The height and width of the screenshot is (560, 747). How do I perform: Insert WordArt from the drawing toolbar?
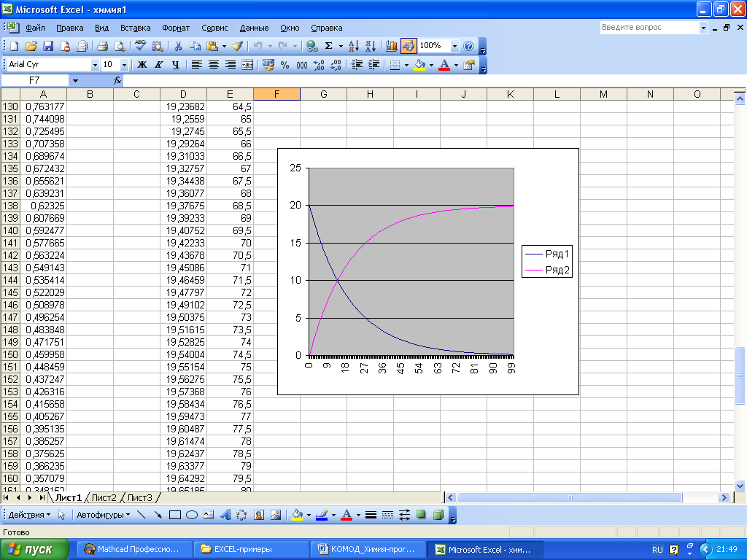[x=225, y=515]
